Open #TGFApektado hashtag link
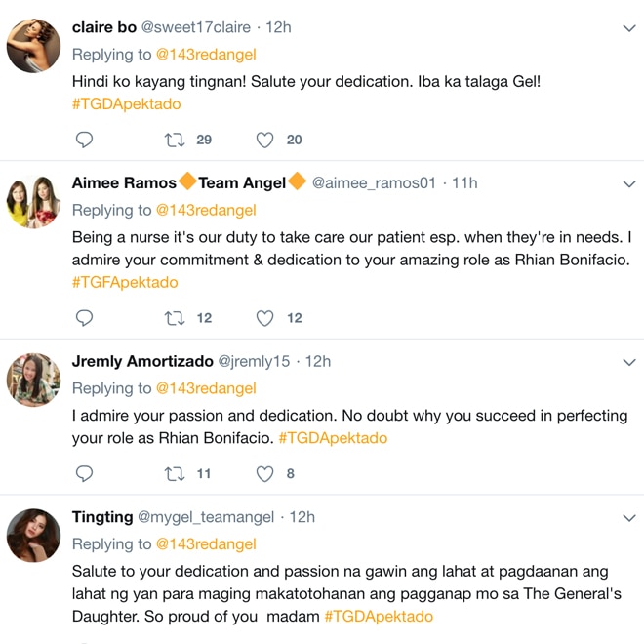Screen dimensions: 644x644 tap(125, 283)
